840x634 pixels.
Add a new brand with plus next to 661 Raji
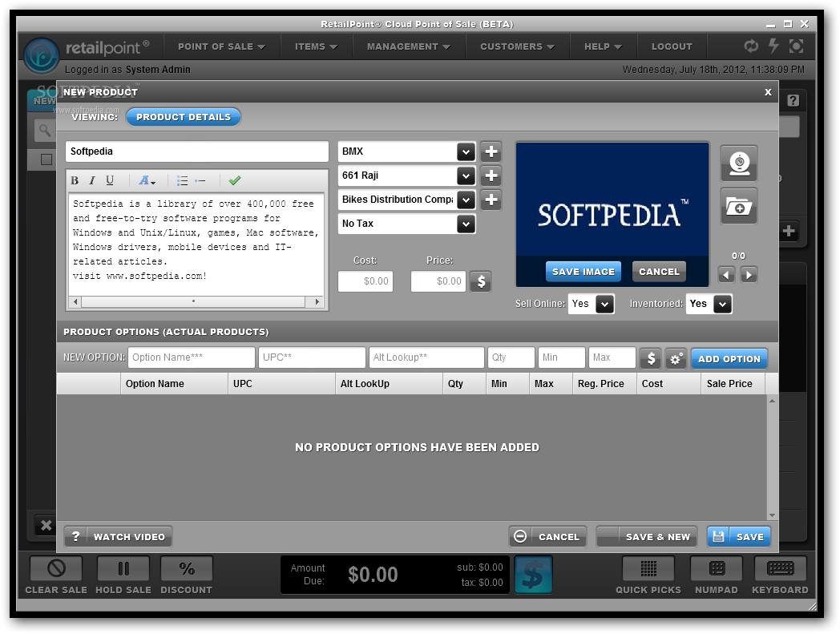(x=491, y=176)
